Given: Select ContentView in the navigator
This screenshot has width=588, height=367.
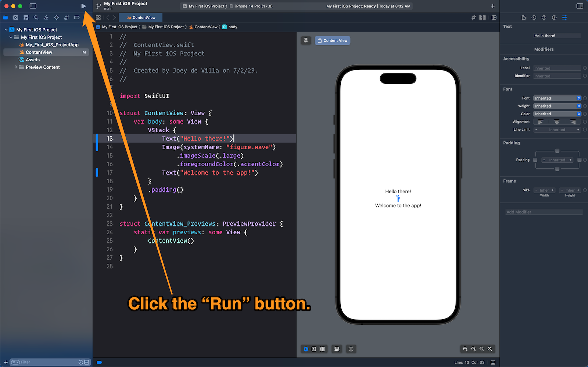Looking at the screenshot, I should click(46, 52).
